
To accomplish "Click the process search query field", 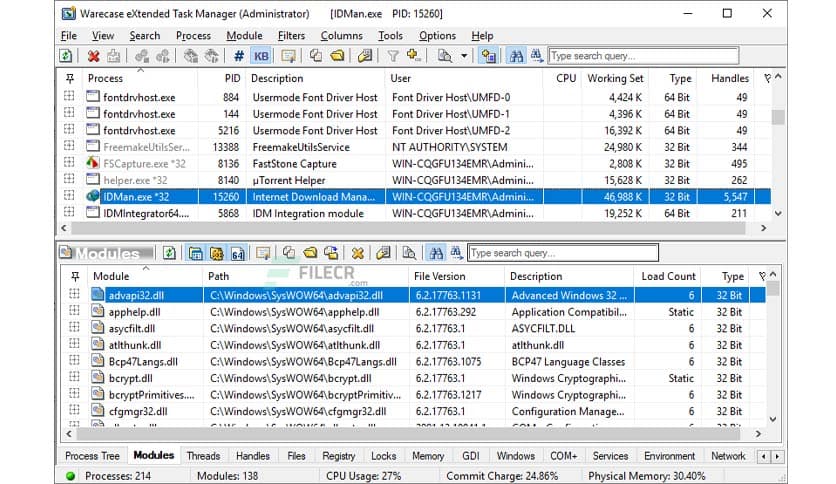I will pos(644,56).
